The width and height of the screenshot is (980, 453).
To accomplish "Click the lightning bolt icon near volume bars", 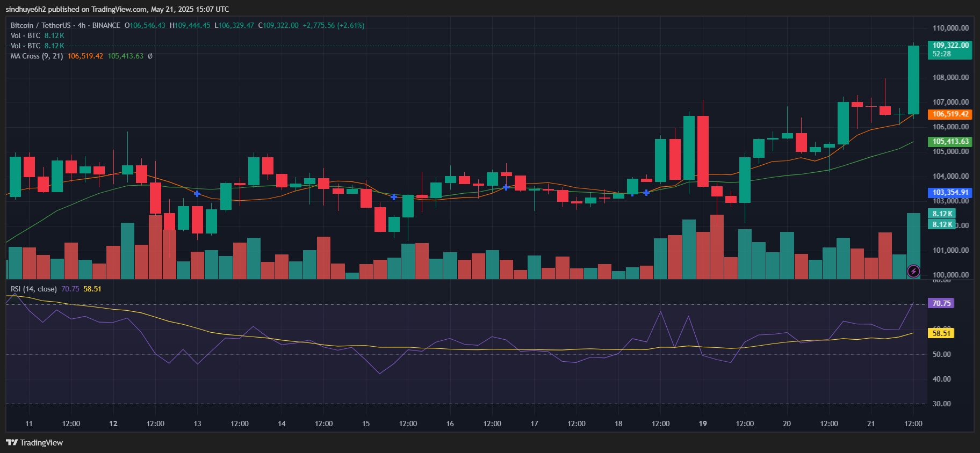I will (913, 271).
